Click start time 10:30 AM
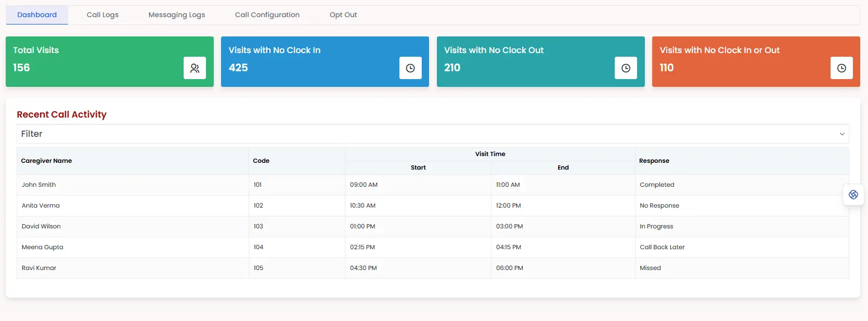Image resolution: width=868 pixels, height=321 pixels. [362, 206]
